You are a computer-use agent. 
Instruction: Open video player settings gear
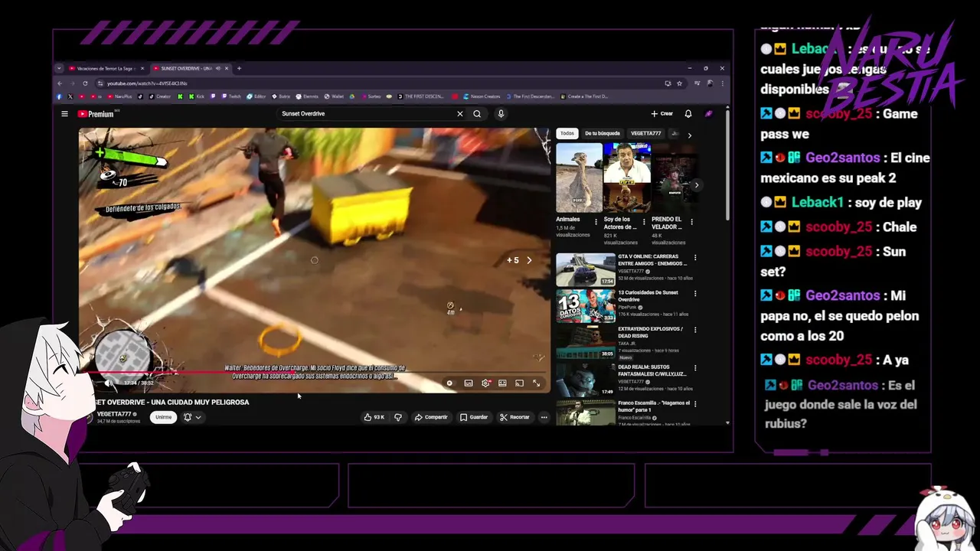(485, 383)
